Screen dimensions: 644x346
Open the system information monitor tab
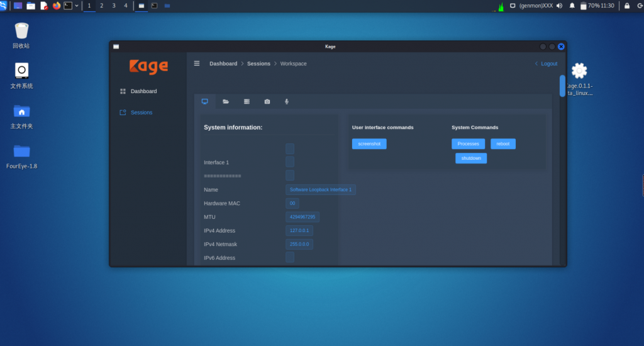204,101
